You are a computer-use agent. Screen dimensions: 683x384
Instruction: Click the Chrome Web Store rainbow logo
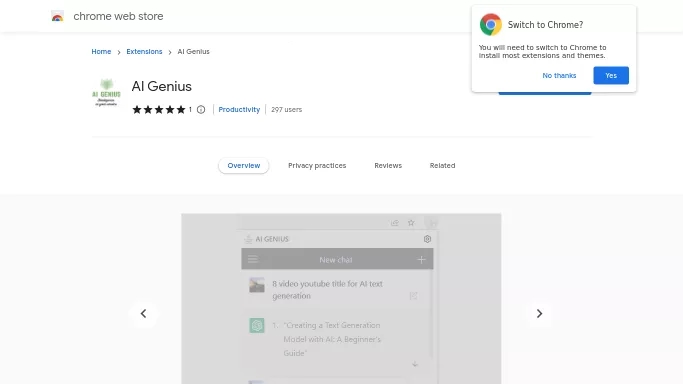[x=57, y=17]
